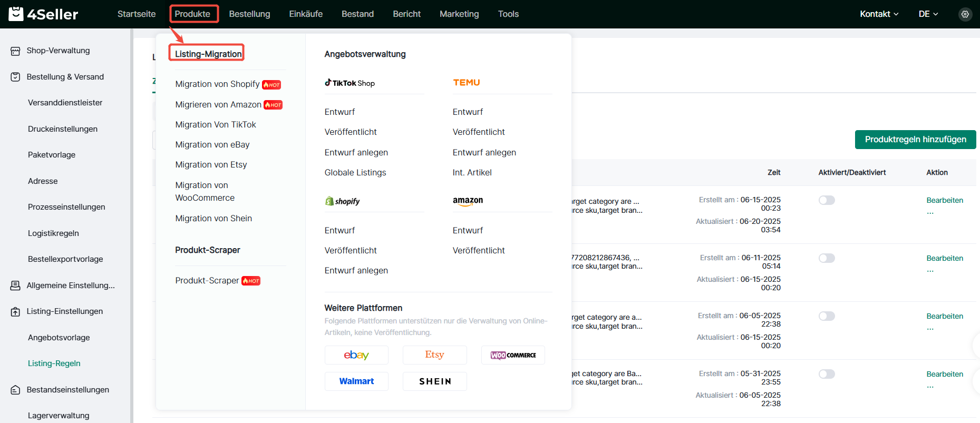The width and height of the screenshot is (980, 423).
Task: Open the eBay platform tile
Action: click(356, 355)
